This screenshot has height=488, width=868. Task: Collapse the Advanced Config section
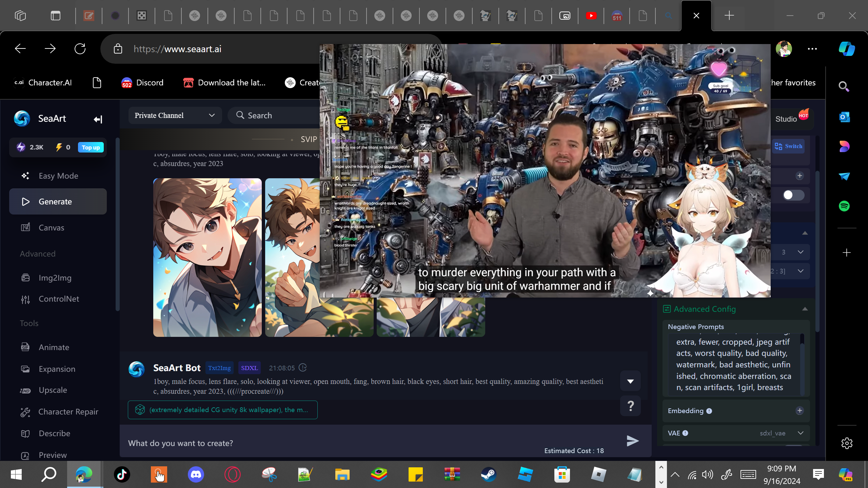pyautogui.click(x=805, y=309)
